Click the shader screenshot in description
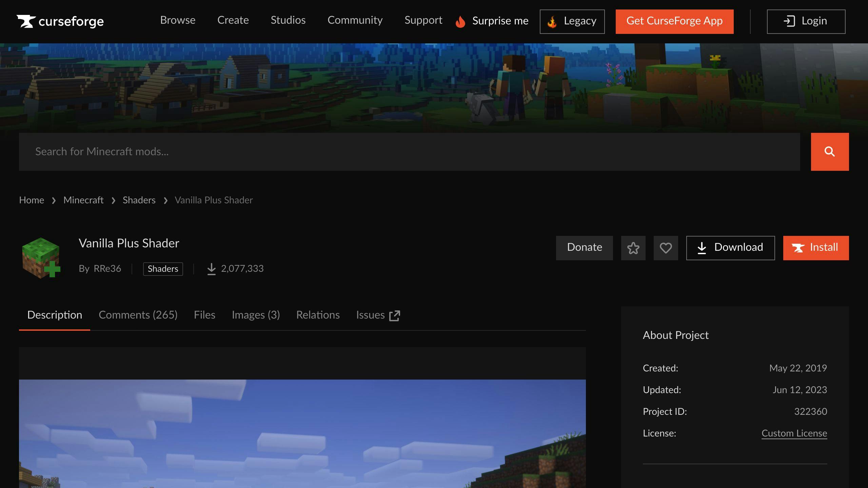868x488 pixels. pyautogui.click(x=302, y=434)
